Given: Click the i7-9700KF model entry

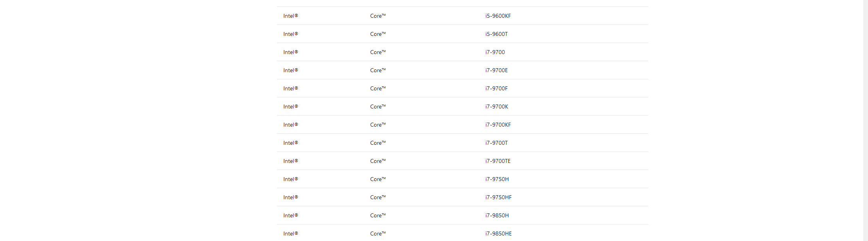Looking at the screenshot, I should point(498,125).
